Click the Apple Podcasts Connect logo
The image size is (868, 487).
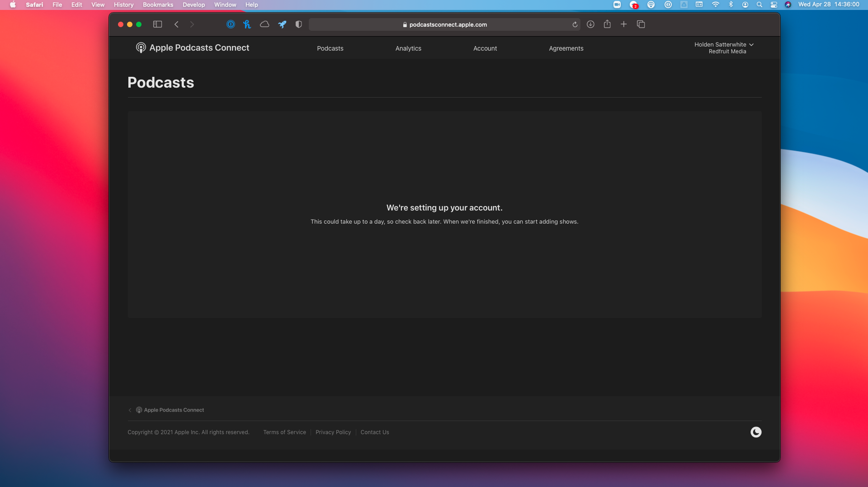tap(193, 48)
